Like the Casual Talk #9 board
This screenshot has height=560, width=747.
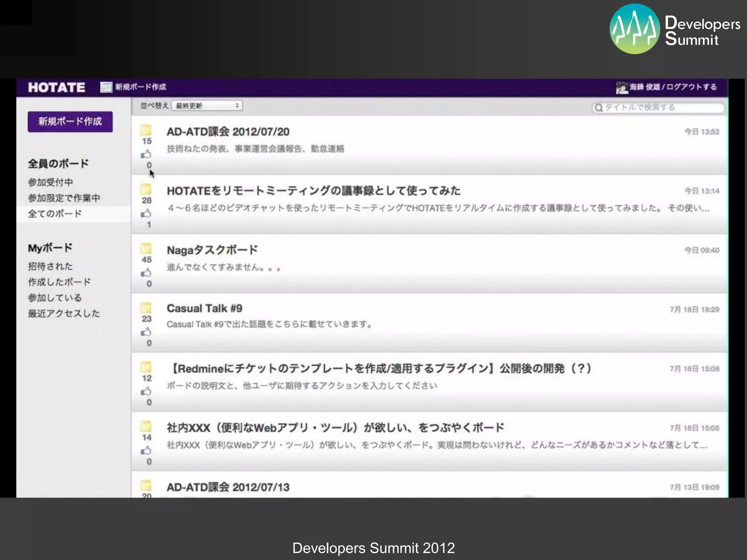[146, 332]
